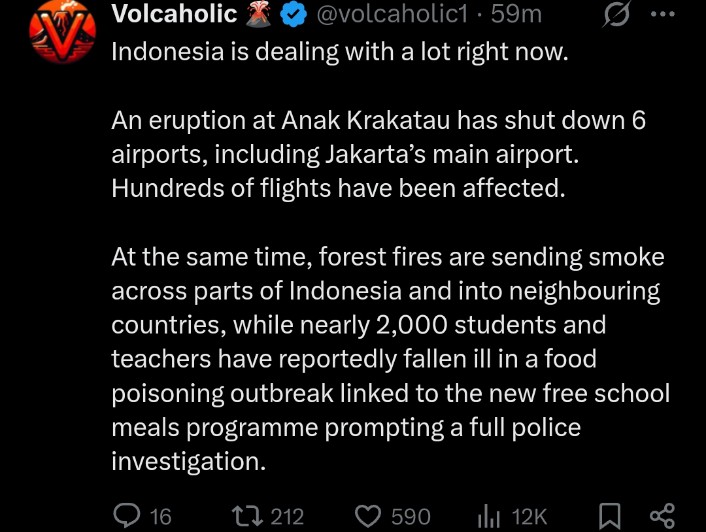The height and width of the screenshot is (532, 706).
Task: Click the blue verified badge
Action: [x=293, y=14]
